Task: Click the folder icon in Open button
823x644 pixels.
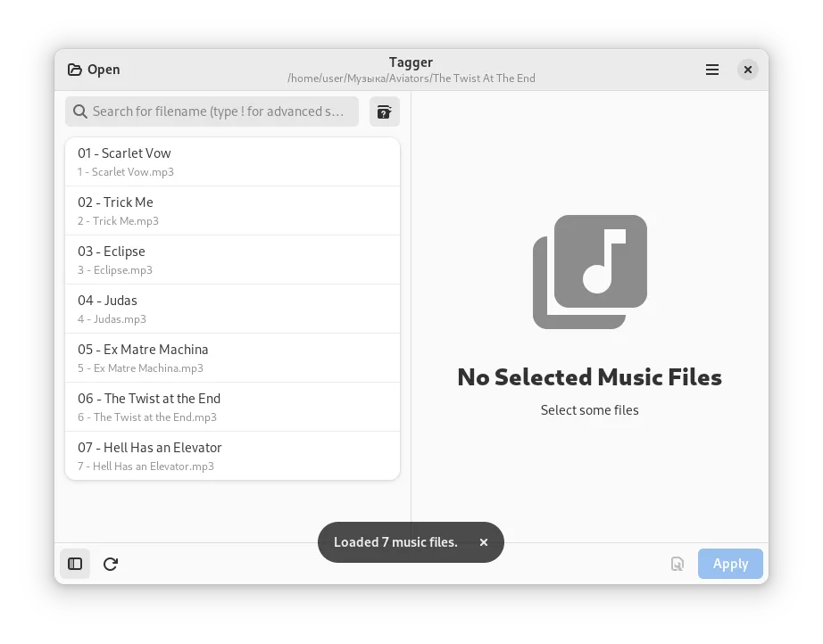Action: 75,70
